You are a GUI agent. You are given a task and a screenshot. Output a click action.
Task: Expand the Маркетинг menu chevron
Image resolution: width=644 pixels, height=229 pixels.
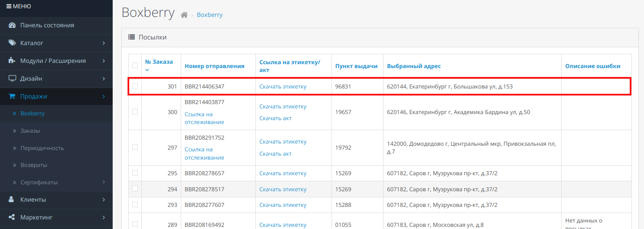(x=104, y=217)
